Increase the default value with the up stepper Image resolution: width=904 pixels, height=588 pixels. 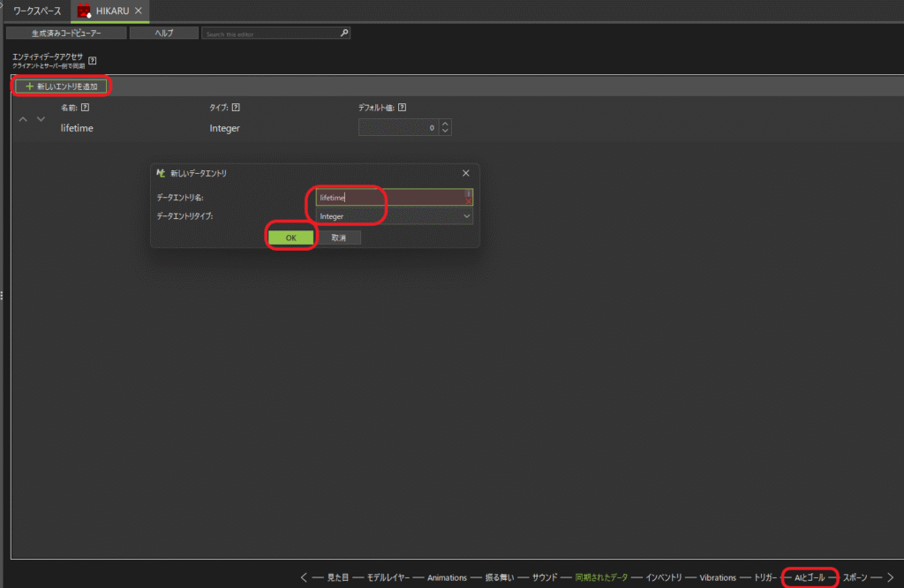pos(445,124)
